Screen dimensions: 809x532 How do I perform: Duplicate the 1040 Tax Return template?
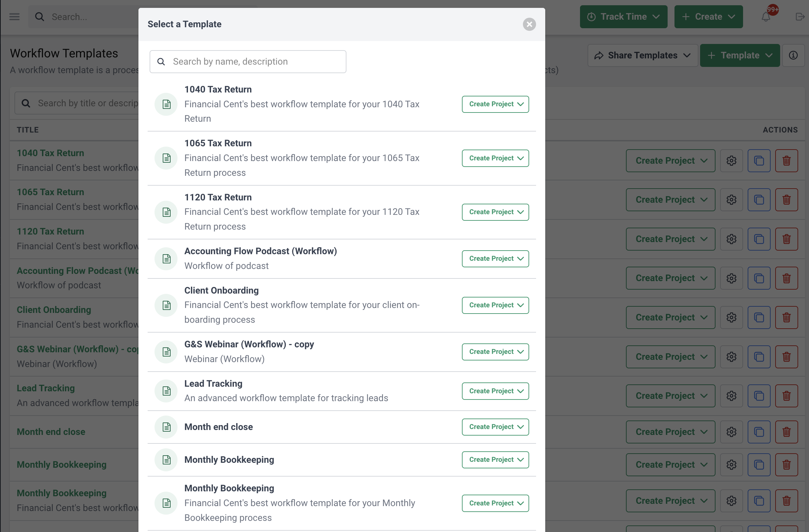pyautogui.click(x=759, y=161)
